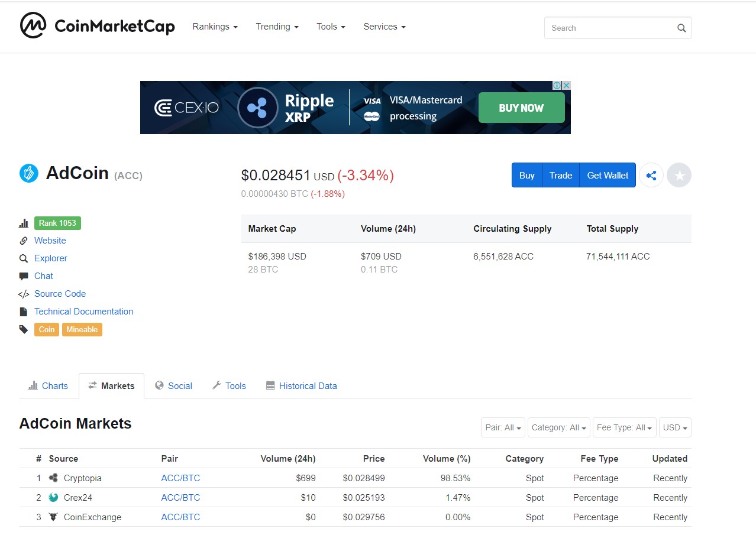
Task: Click BUY NOW in the CEX.IO banner
Action: 521,108
